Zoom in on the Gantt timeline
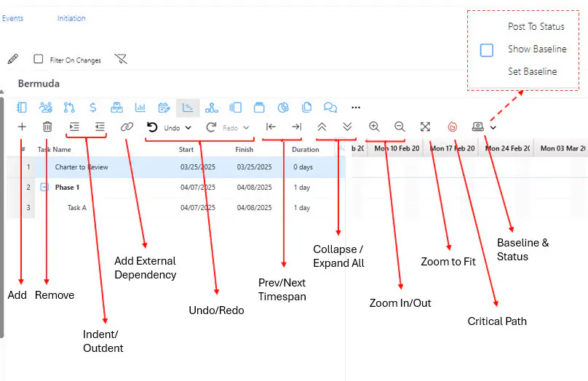The width and height of the screenshot is (588, 381). click(x=374, y=127)
